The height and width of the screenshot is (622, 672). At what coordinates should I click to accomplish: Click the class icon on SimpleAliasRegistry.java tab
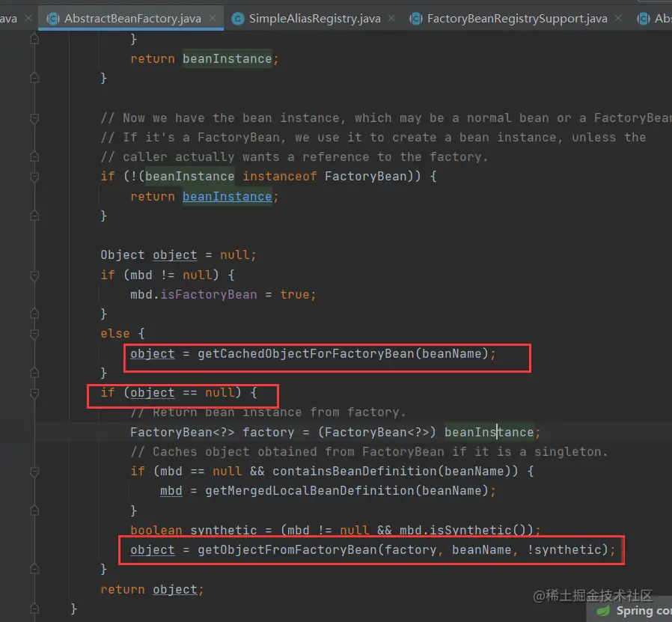coord(237,19)
